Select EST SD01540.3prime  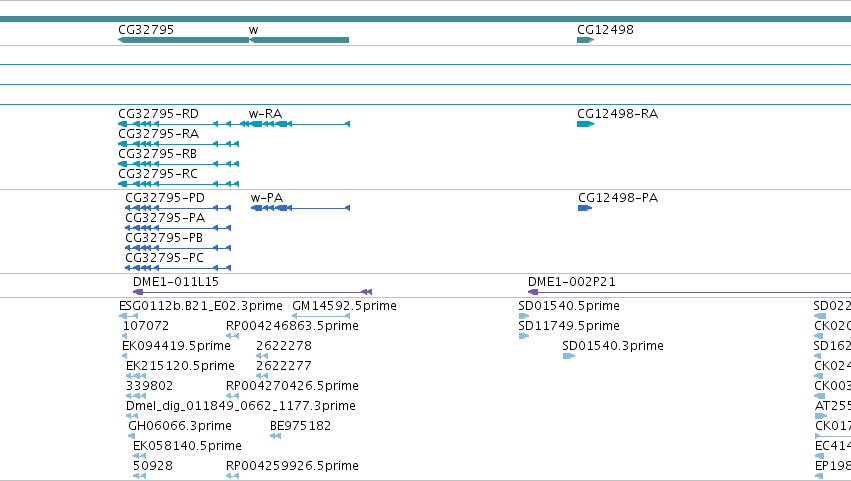point(613,346)
